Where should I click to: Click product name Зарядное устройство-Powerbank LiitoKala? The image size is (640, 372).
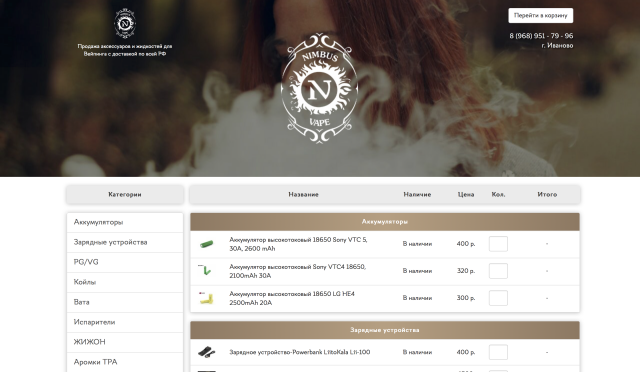(x=300, y=352)
